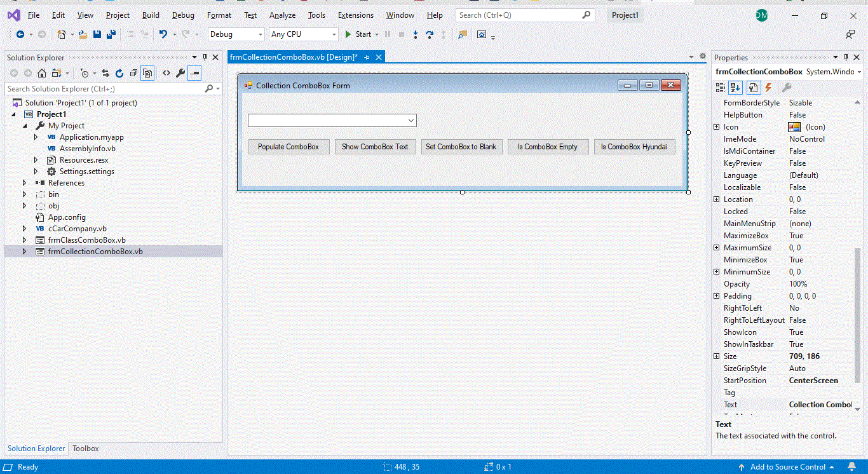This screenshot has width=868, height=474.
Task: Open View Code in Solution Explorer toolbar
Action: click(166, 73)
